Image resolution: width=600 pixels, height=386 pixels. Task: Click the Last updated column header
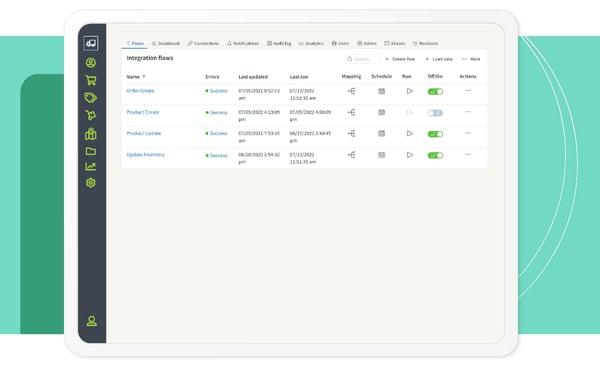click(x=253, y=77)
